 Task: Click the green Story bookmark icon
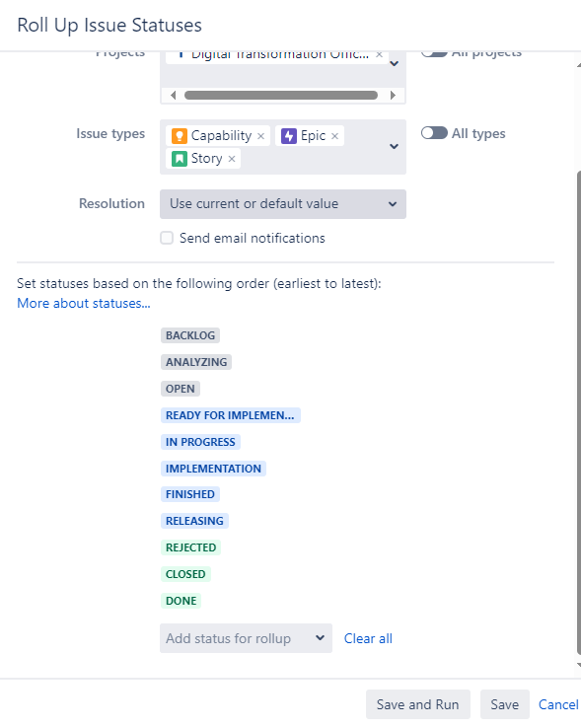point(180,159)
